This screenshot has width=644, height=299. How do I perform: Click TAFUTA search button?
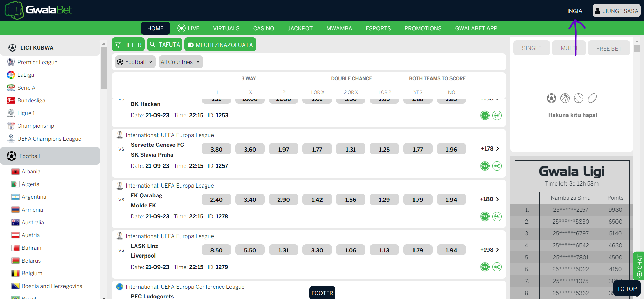coord(165,45)
